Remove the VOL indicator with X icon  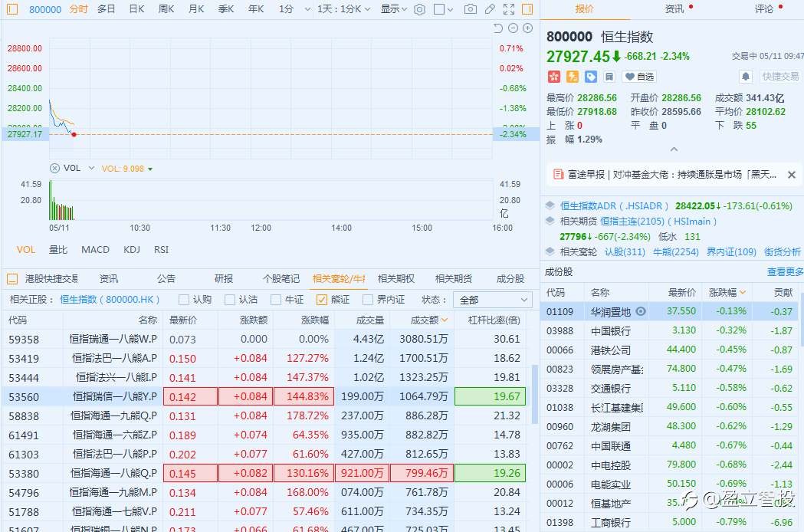tap(54, 168)
